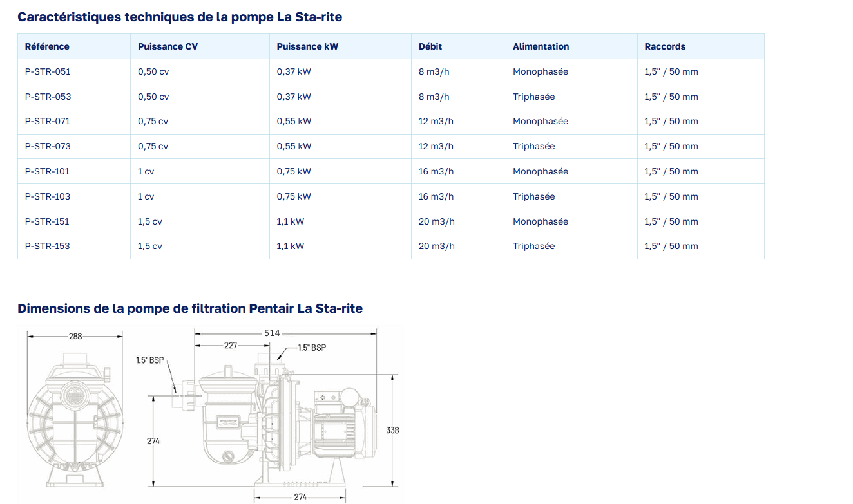Click '0,37 kW' in the P-STR-053 row
853x504 pixels.
[x=294, y=97]
